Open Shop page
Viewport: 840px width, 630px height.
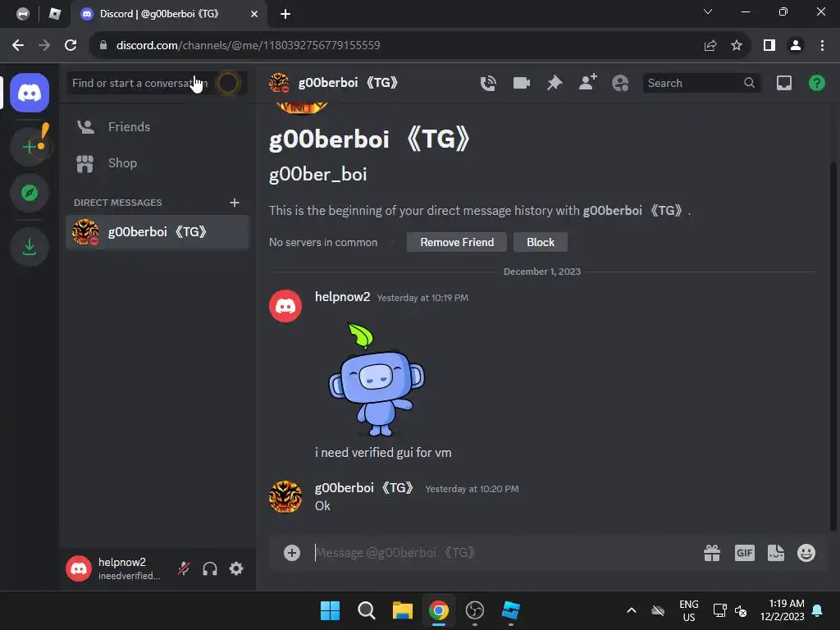[157, 163]
